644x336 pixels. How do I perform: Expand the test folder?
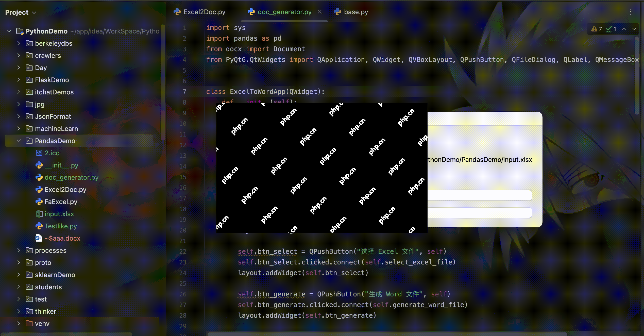pos(19,299)
